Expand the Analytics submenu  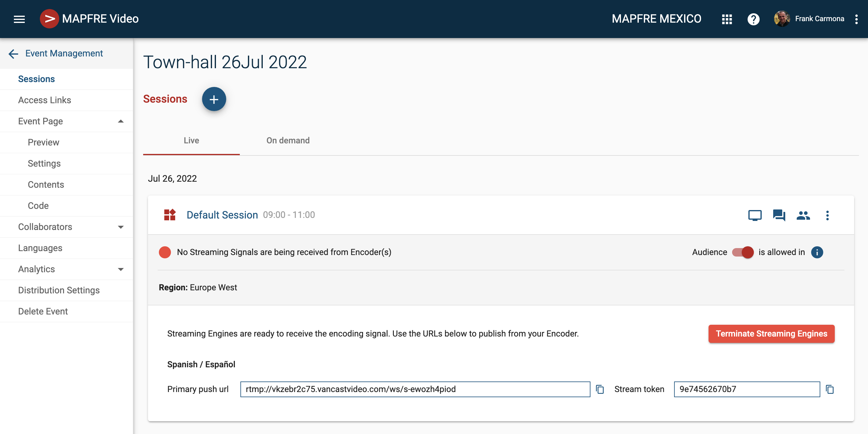click(121, 269)
